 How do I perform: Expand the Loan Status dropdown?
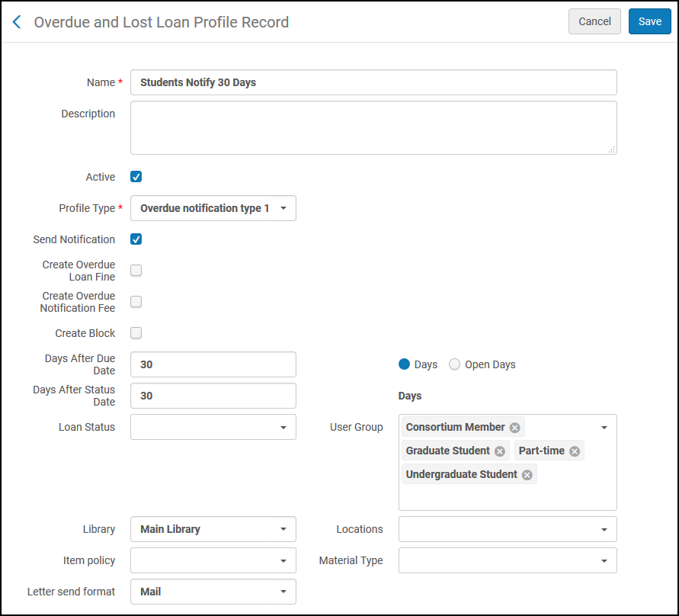point(213,427)
